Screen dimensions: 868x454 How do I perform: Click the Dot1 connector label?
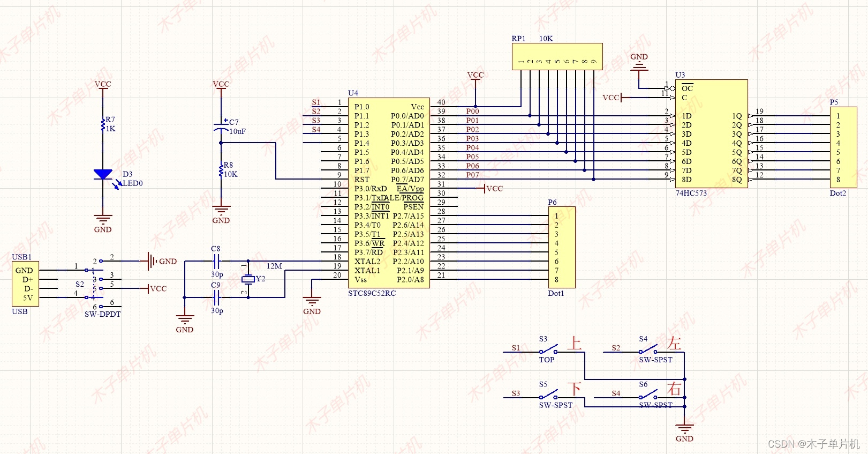[x=556, y=294]
